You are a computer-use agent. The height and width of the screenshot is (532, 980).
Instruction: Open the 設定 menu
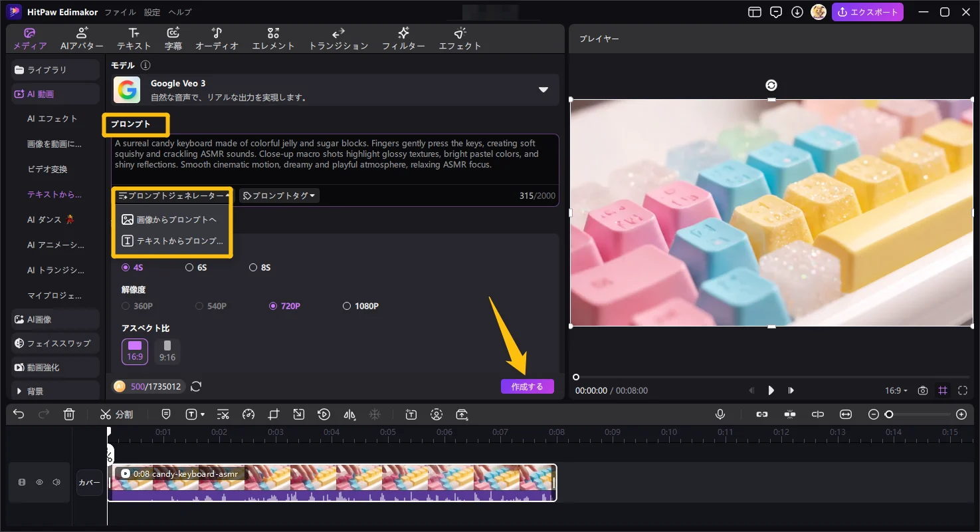(x=151, y=11)
